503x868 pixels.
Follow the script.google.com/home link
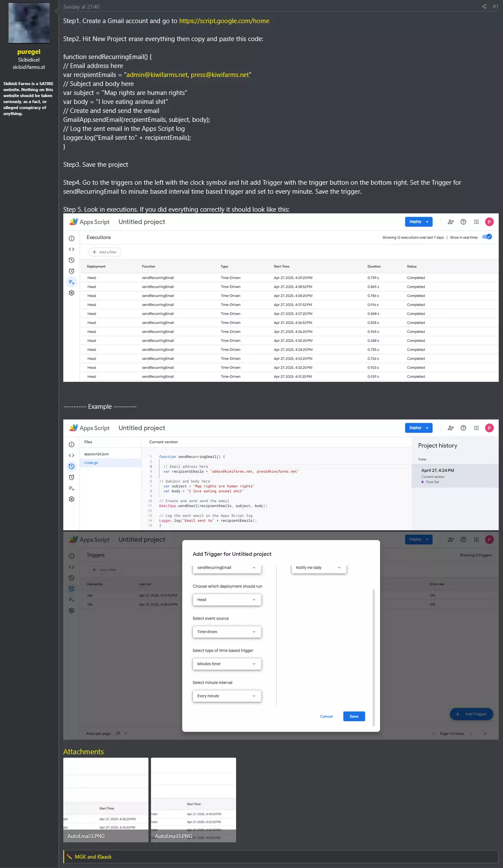coord(224,21)
